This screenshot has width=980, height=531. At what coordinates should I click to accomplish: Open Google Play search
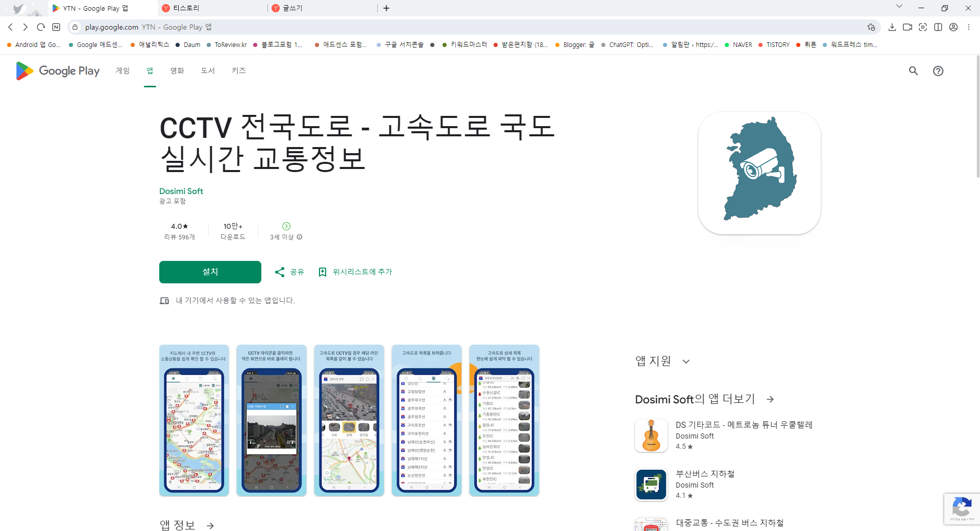pyautogui.click(x=913, y=70)
